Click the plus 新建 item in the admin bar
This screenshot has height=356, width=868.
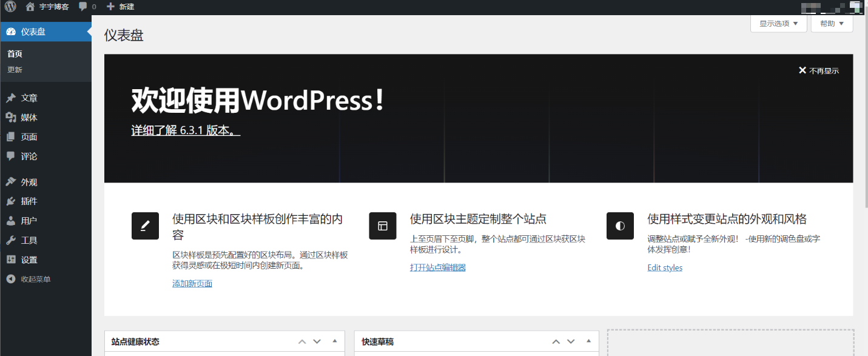click(x=120, y=7)
